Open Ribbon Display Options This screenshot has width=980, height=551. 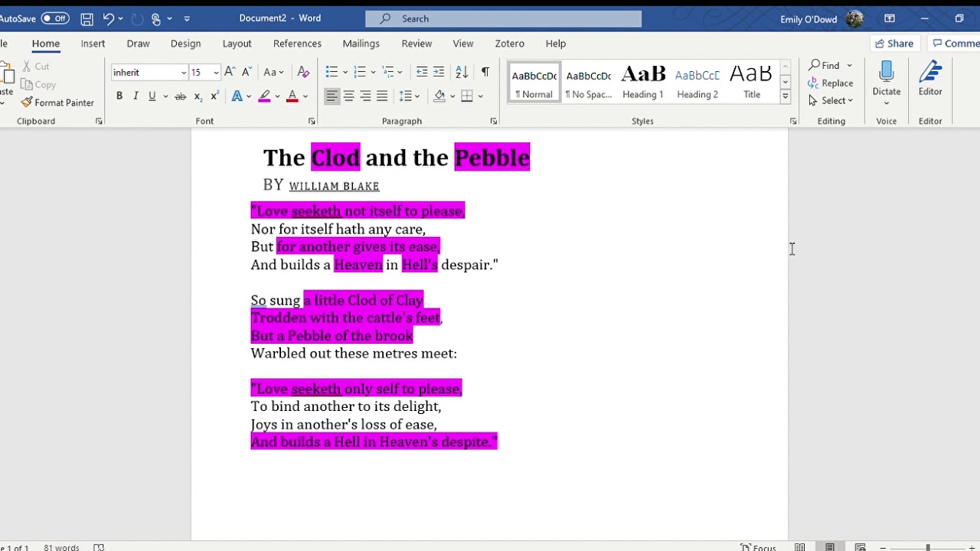click(890, 18)
